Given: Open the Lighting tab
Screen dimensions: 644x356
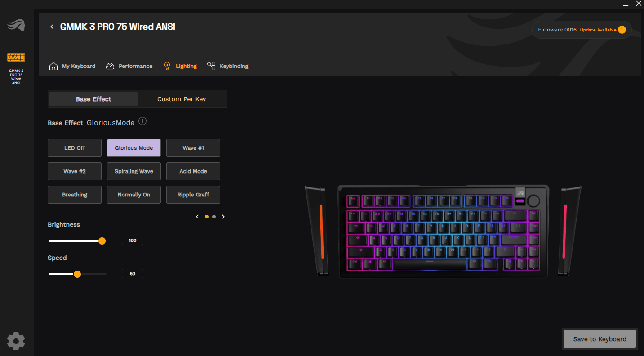Looking at the screenshot, I should (x=180, y=66).
